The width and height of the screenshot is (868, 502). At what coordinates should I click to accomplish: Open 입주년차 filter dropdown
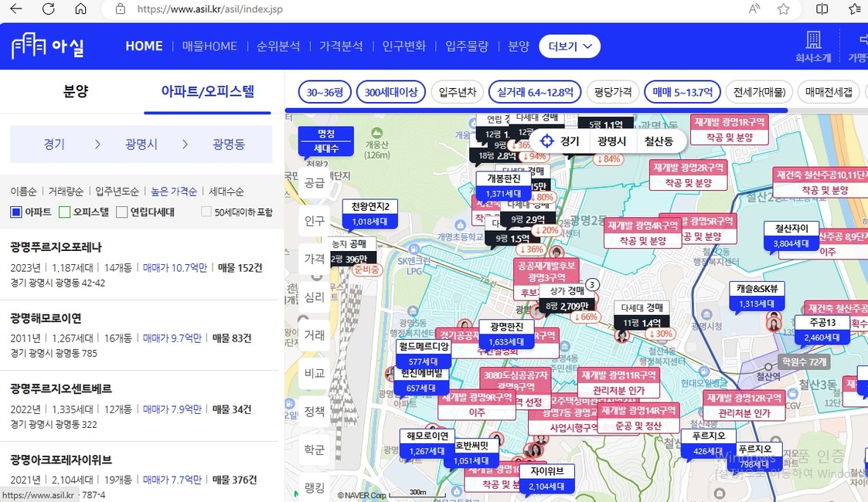coord(458,93)
